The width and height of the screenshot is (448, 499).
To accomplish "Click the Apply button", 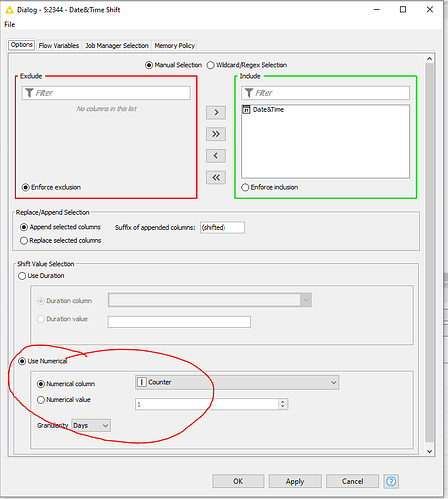I will 295,481.
